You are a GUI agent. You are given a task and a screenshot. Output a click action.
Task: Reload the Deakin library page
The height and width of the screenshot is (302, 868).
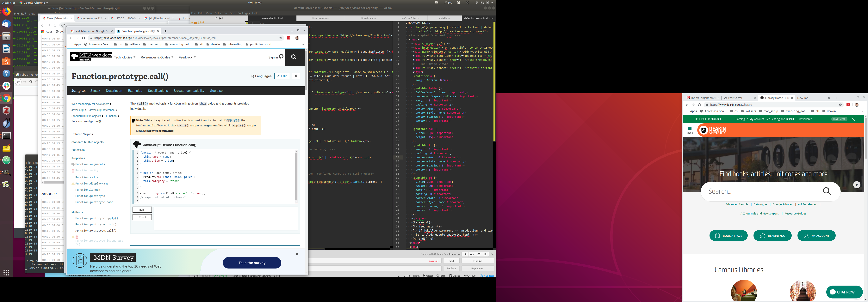(x=699, y=105)
